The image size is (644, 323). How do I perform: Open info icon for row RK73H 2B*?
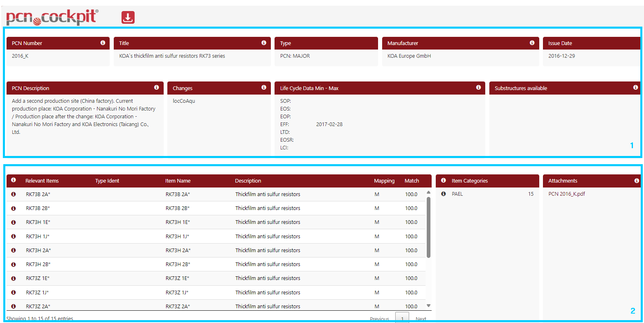click(14, 264)
